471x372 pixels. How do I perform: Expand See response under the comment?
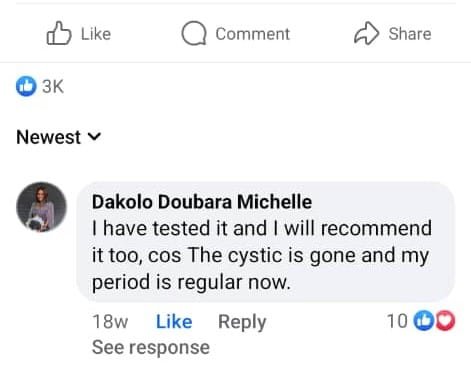click(x=151, y=348)
